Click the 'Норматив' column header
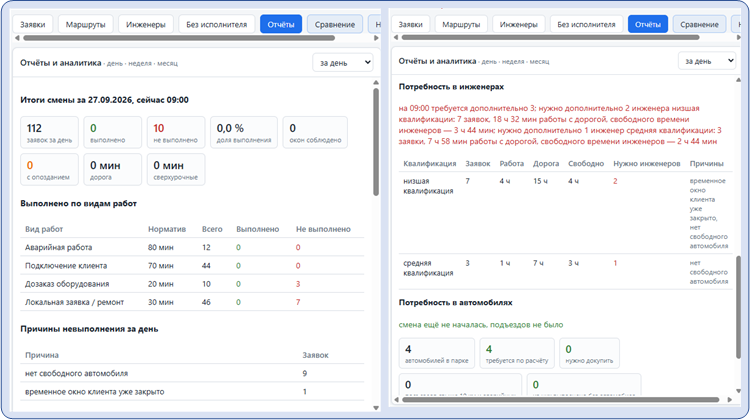The image size is (751, 420). 167,229
